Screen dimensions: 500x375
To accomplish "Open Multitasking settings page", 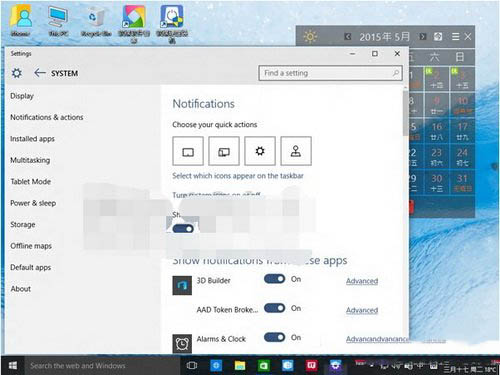I will pos(30,160).
